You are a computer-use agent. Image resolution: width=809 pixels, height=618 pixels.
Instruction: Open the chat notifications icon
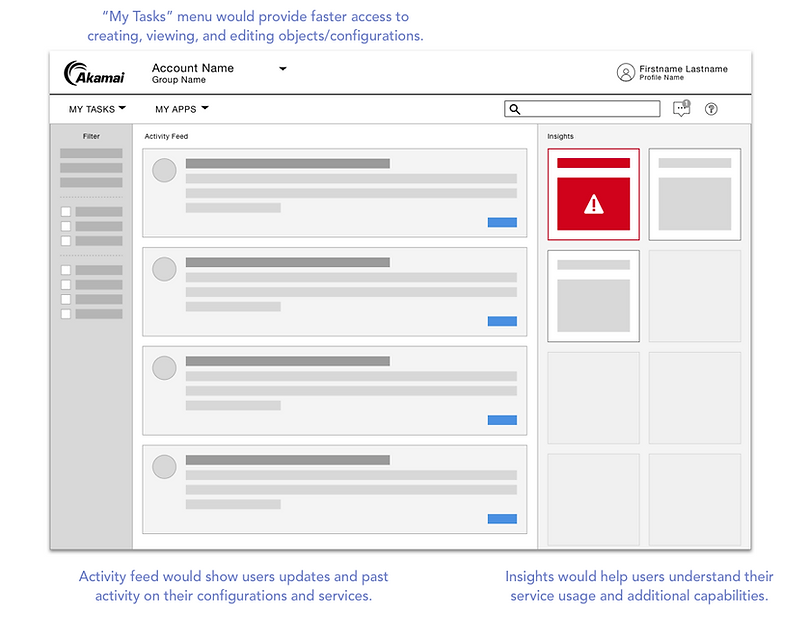(x=682, y=108)
